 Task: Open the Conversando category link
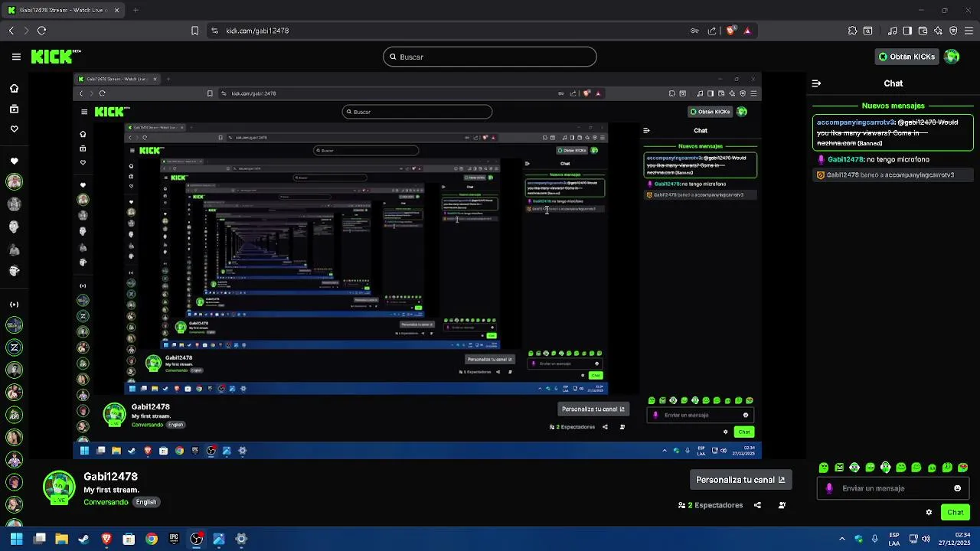(106, 502)
